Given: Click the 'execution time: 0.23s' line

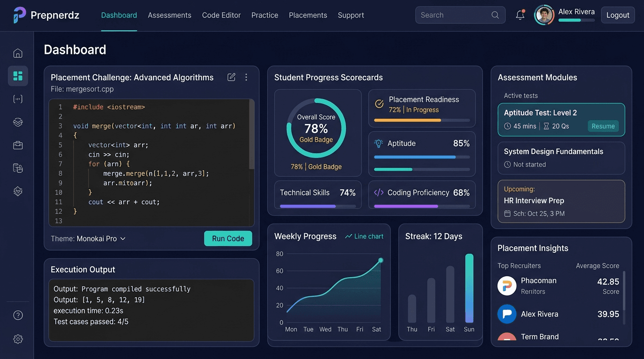Looking at the screenshot, I should pyautogui.click(x=88, y=311).
